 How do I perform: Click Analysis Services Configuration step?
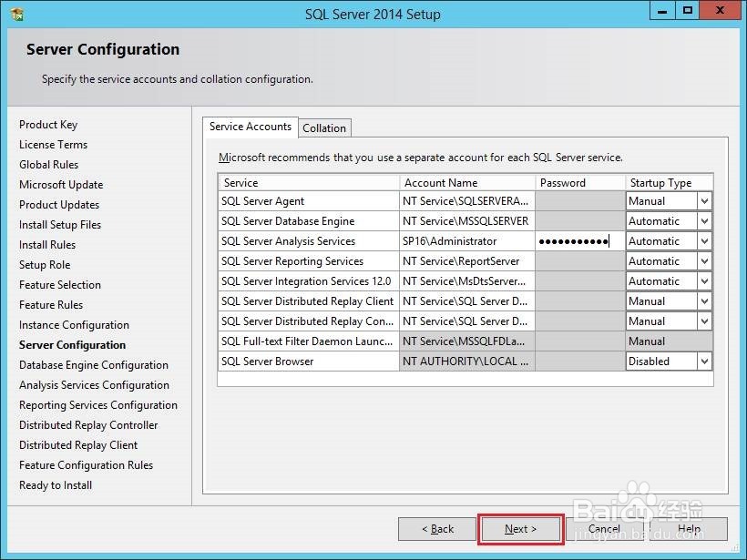pyautogui.click(x=95, y=385)
